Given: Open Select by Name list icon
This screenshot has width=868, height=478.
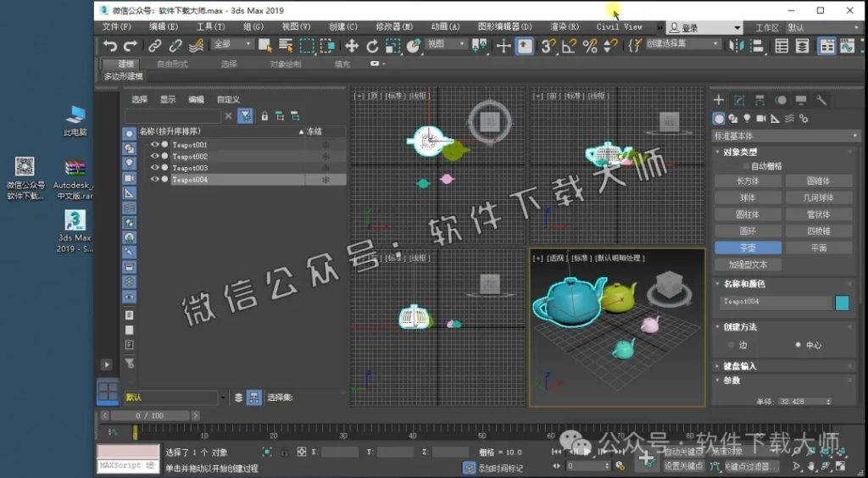Looking at the screenshot, I should click(x=286, y=46).
